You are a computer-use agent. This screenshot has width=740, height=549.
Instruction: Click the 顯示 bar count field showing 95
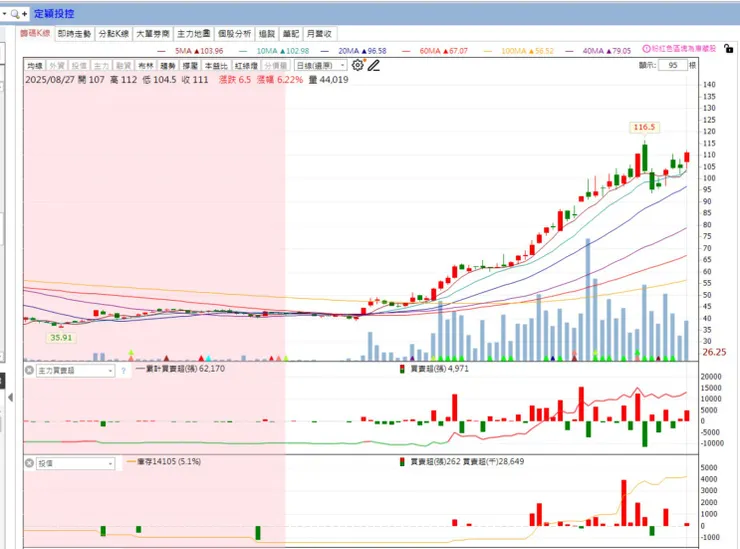tap(673, 65)
